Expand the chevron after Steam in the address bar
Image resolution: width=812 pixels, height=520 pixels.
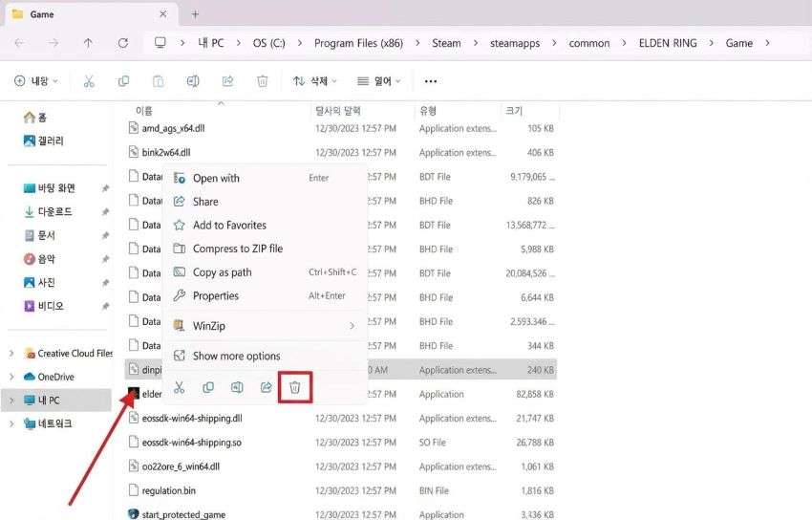tap(476, 43)
